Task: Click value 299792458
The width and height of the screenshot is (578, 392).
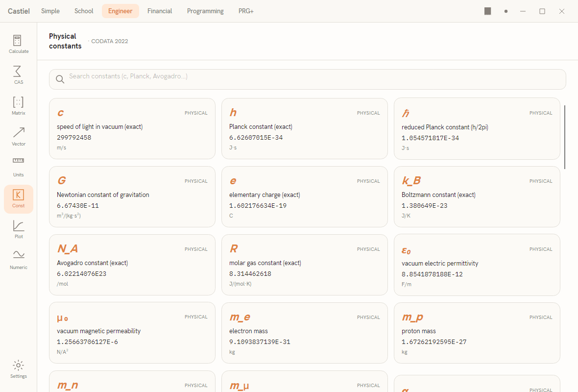Action: (74, 138)
